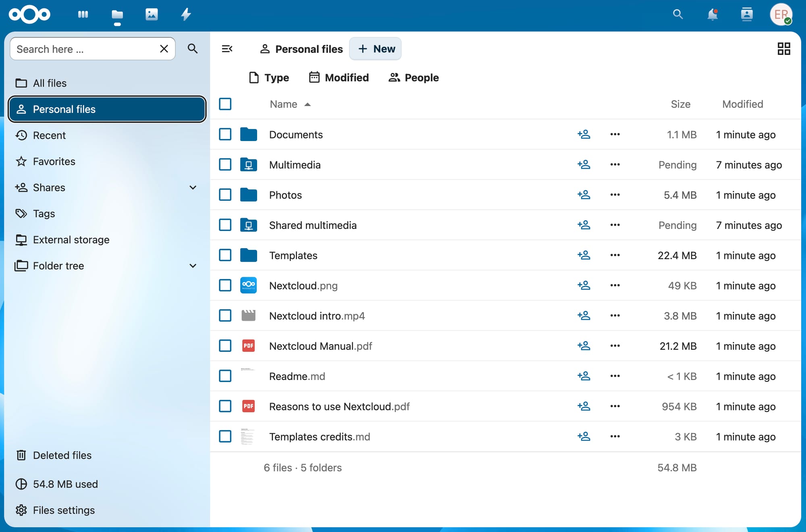Clear the search field with the X

(164, 49)
